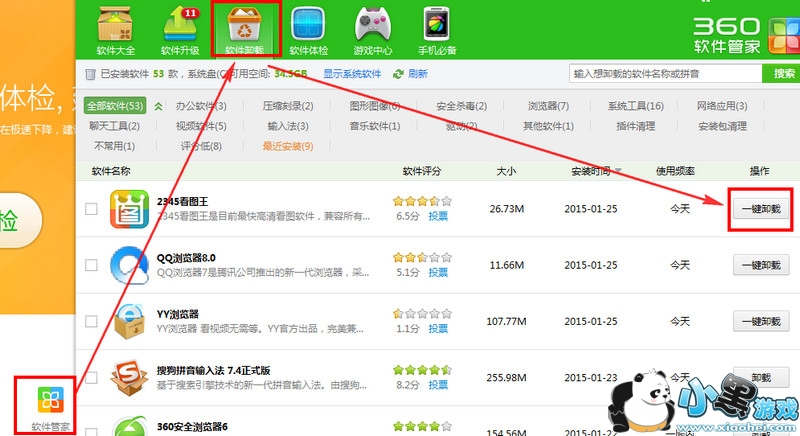800x436 pixels.
Task: Click the star rating of YY浏览器
Action: click(422, 313)
